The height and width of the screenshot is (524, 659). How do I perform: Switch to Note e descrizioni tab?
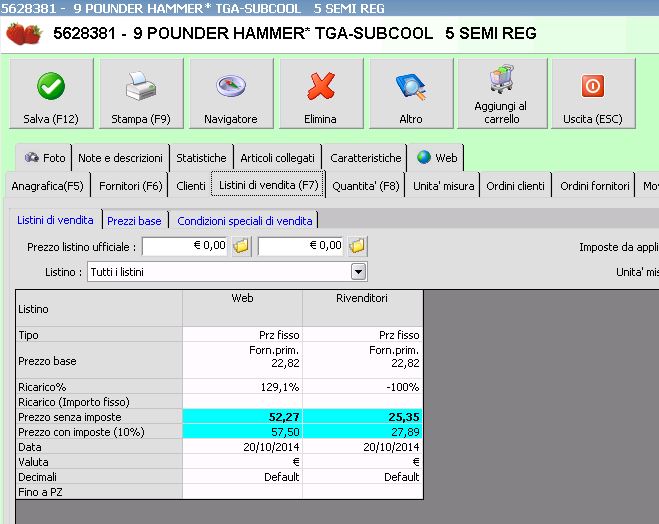(120, 158)
